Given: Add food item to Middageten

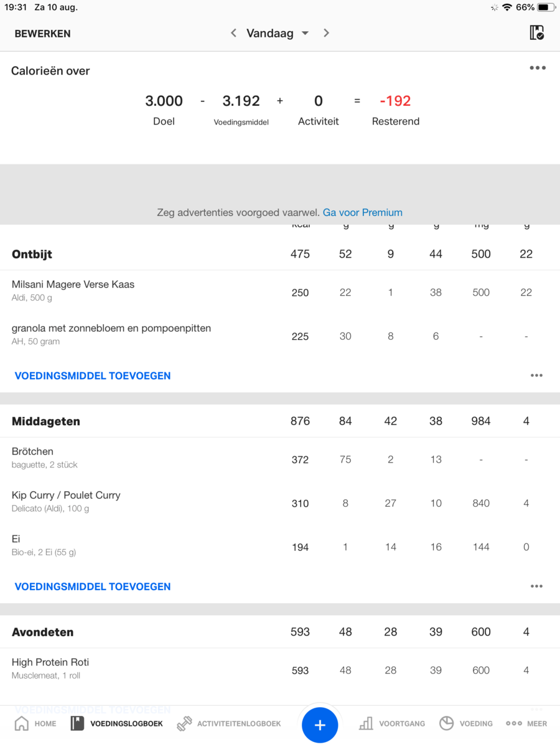Looking at the screenshot, I should coord(93,586).
